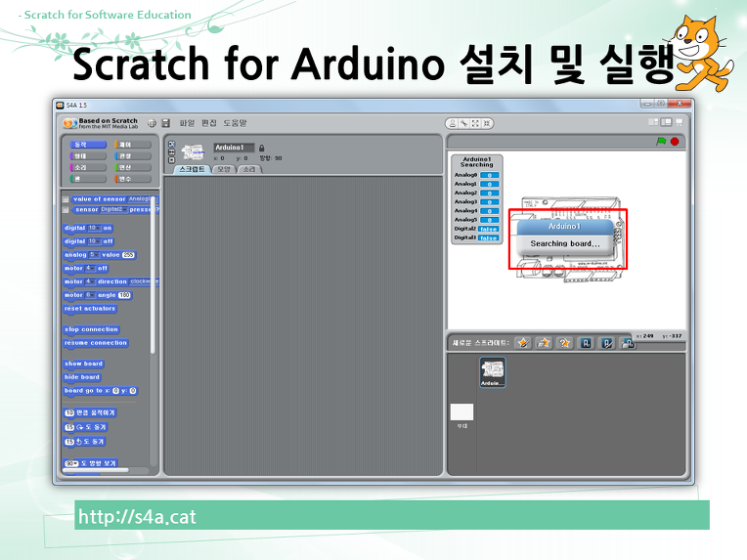Click the blocks palette vertical scrollbar
Viewport: 747px width, 560px height.
(x=153, y=275)
